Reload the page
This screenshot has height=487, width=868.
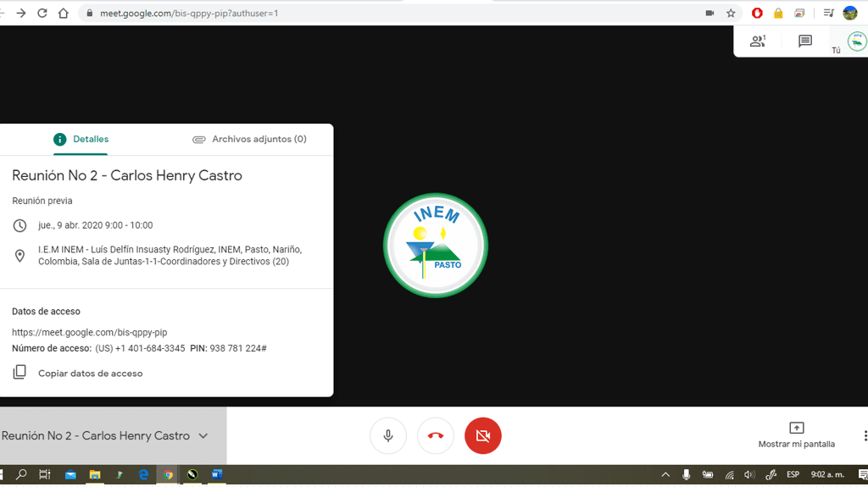(x=42, y=14)
